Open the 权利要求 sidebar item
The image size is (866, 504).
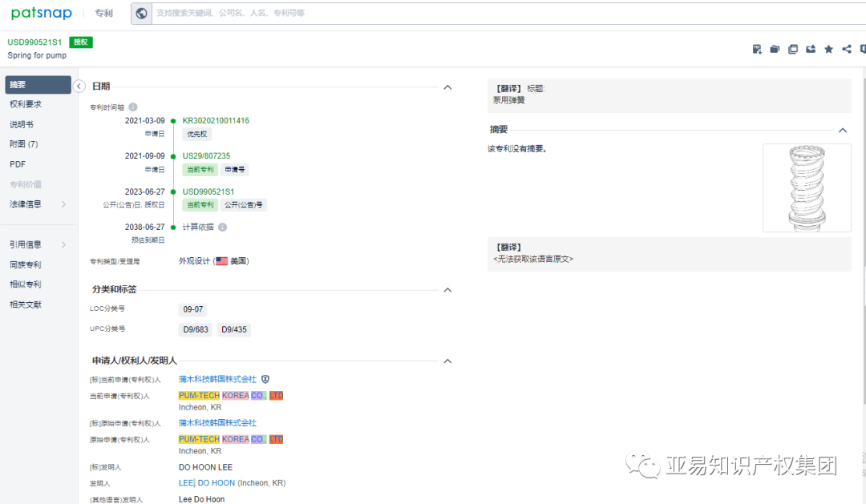tap(26, 104)
